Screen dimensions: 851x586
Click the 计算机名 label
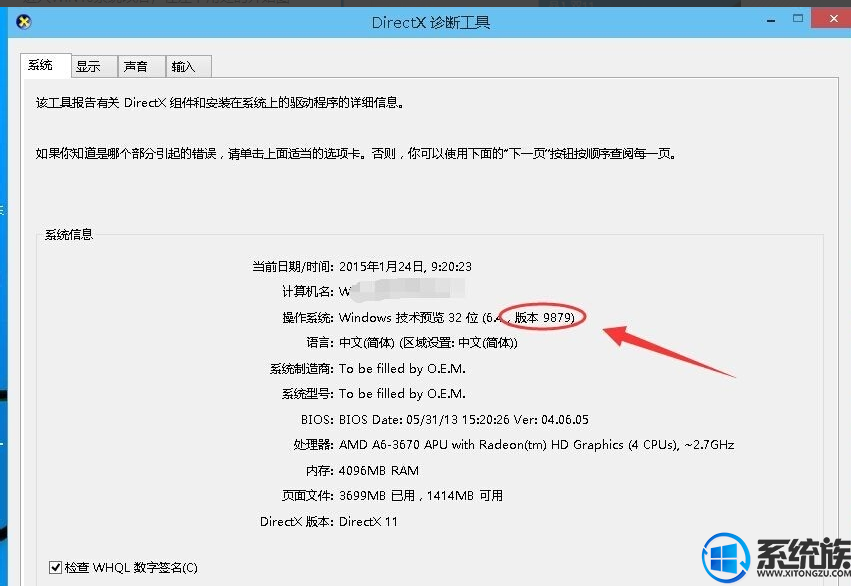308,292
